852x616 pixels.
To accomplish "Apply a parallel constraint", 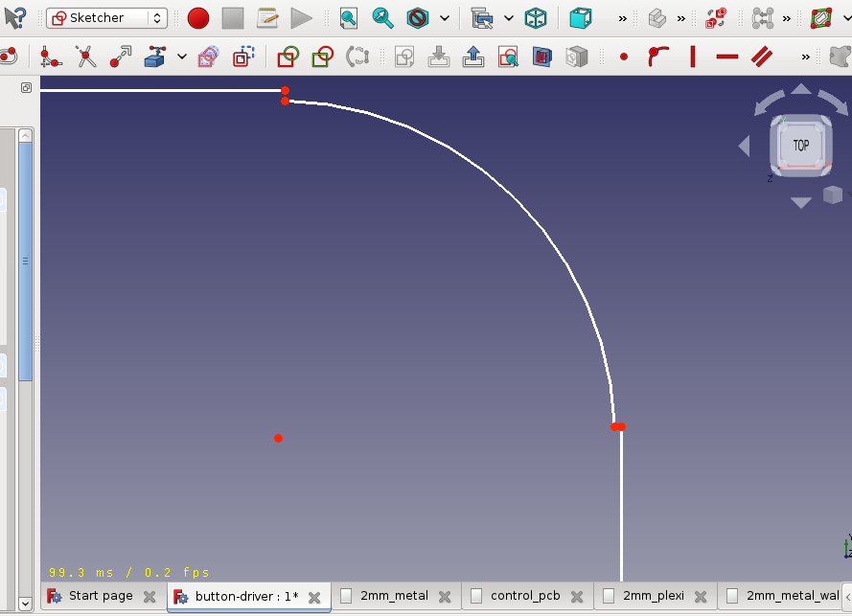I will tap(760, 57).
